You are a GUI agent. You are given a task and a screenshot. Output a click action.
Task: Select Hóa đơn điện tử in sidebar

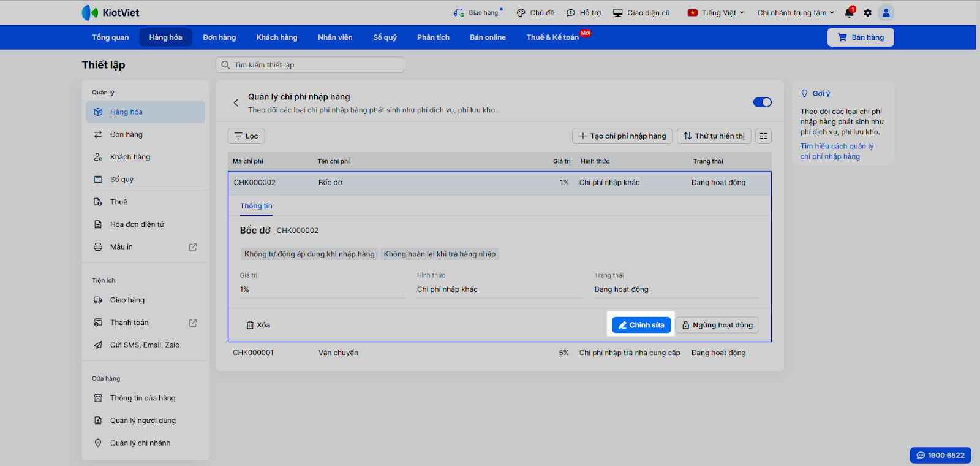click(x=146, y=224)
